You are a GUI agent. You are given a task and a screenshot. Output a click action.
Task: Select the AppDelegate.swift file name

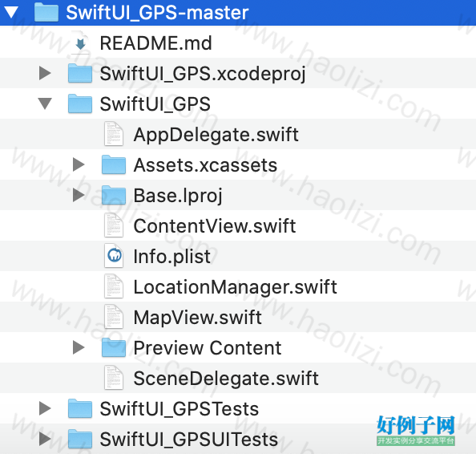[x=216, y=135]
